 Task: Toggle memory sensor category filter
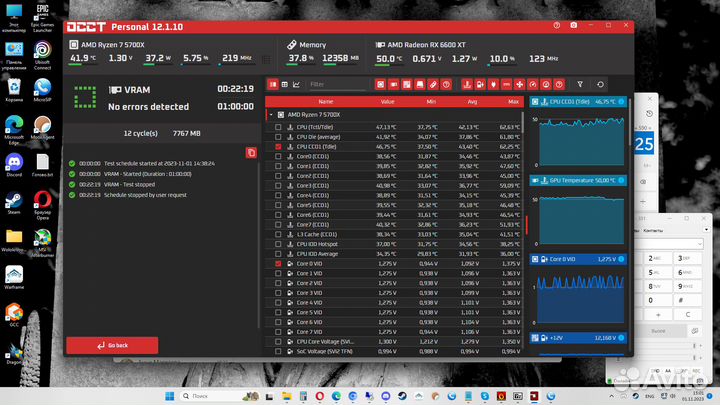[x=433, y=84]
